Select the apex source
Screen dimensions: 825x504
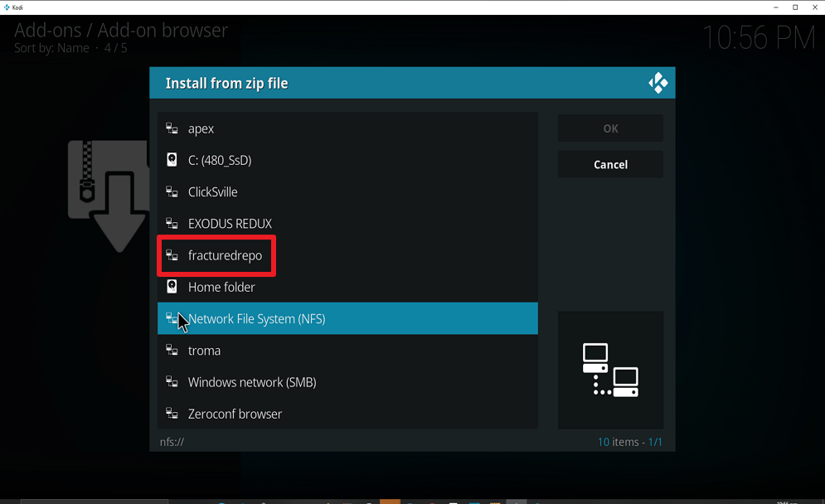click(347, 128)
